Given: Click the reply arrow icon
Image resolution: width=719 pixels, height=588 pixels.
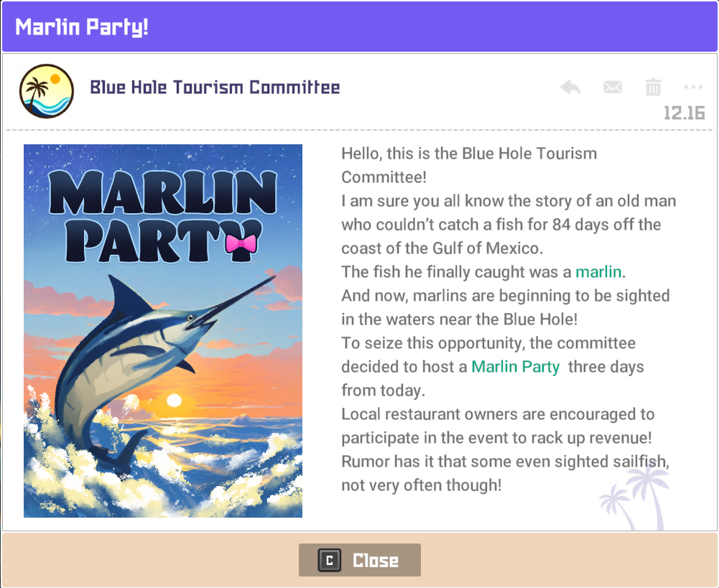Looking at the screenshot, I should [x=570, y=88].
